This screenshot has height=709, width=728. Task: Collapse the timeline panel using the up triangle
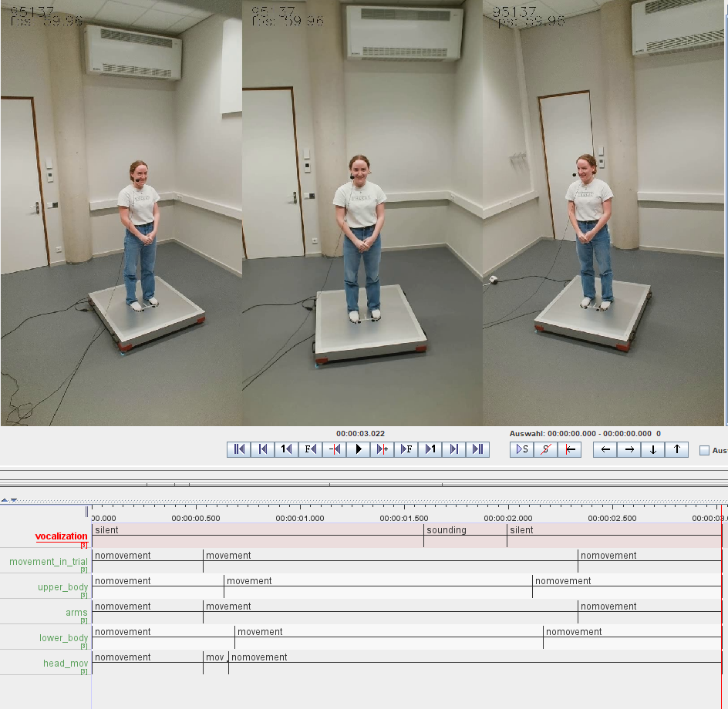point(5,500)
